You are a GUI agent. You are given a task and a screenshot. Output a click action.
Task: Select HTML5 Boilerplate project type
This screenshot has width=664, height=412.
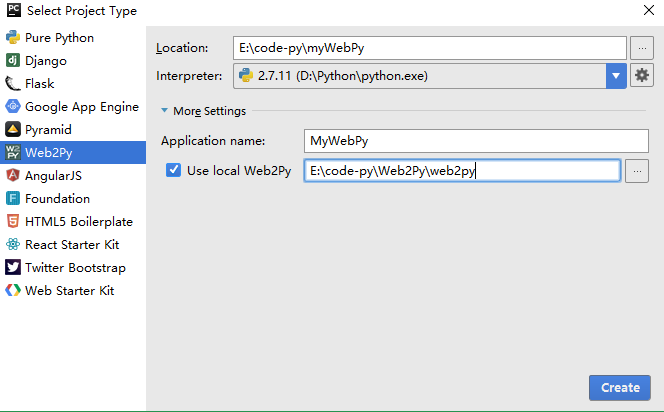point(73,221)
